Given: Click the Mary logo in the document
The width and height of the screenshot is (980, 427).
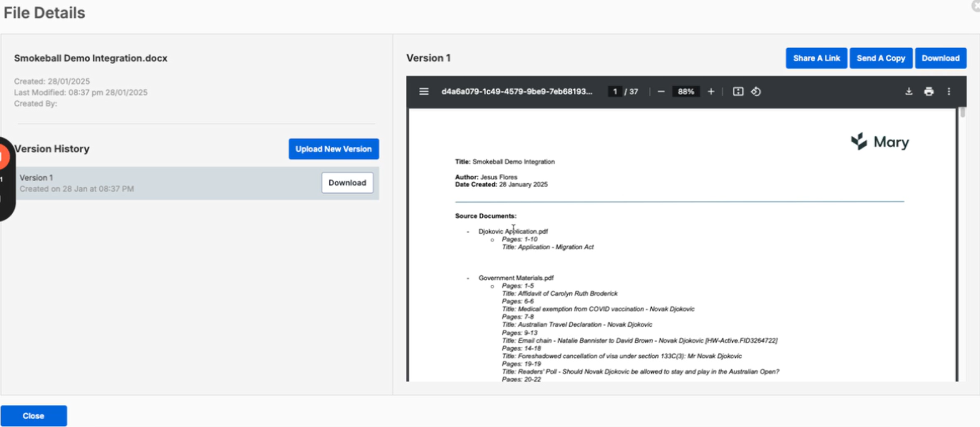Looking at the screenshot, I should coord(880,142).
